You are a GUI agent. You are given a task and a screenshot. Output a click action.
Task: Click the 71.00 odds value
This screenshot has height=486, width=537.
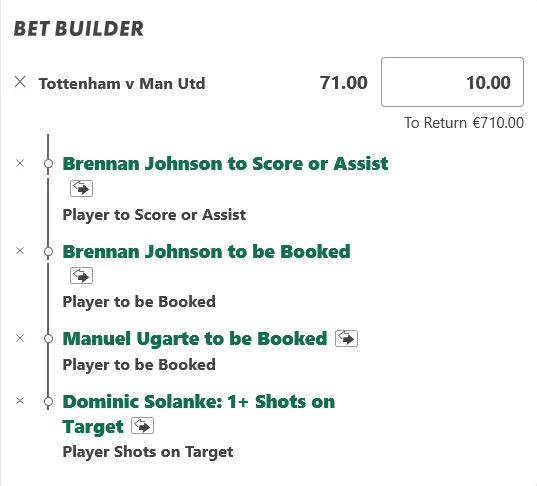344,83
